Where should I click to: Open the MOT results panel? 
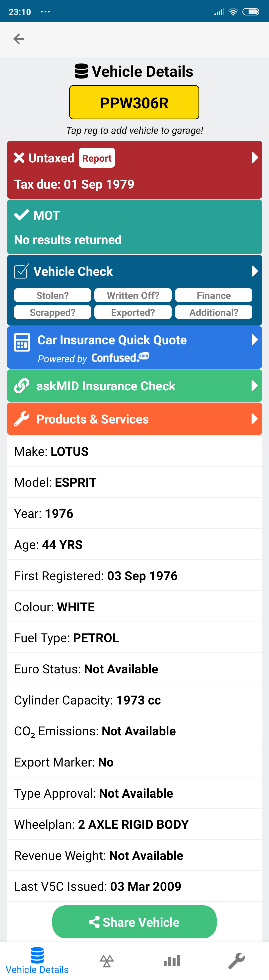[x=134, y=227]
